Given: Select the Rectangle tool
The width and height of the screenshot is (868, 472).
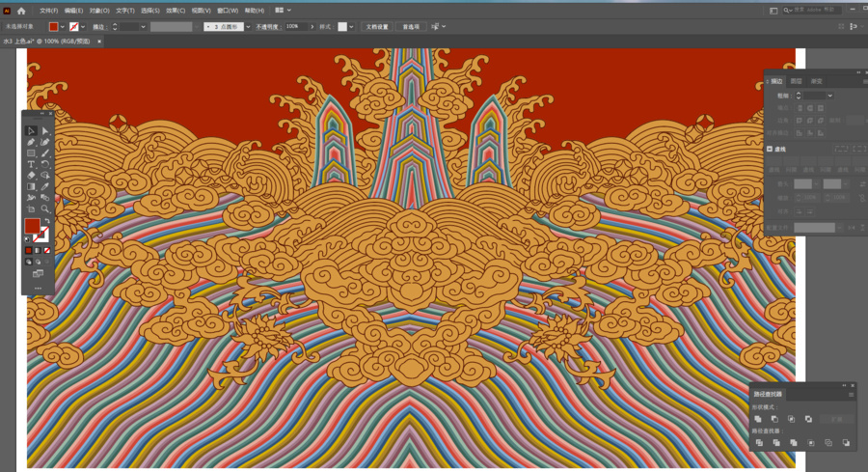Looking at the screenshot, I should (31, 153).
